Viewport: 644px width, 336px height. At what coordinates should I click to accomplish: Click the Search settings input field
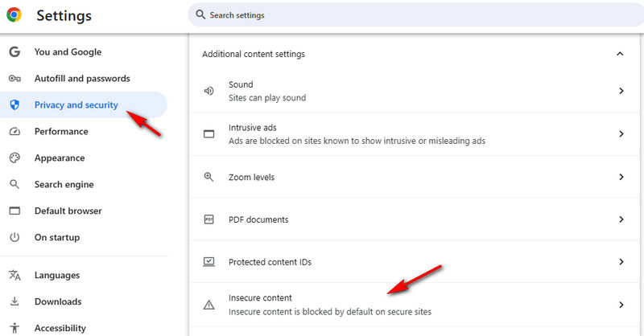click(x=415, y=14)
